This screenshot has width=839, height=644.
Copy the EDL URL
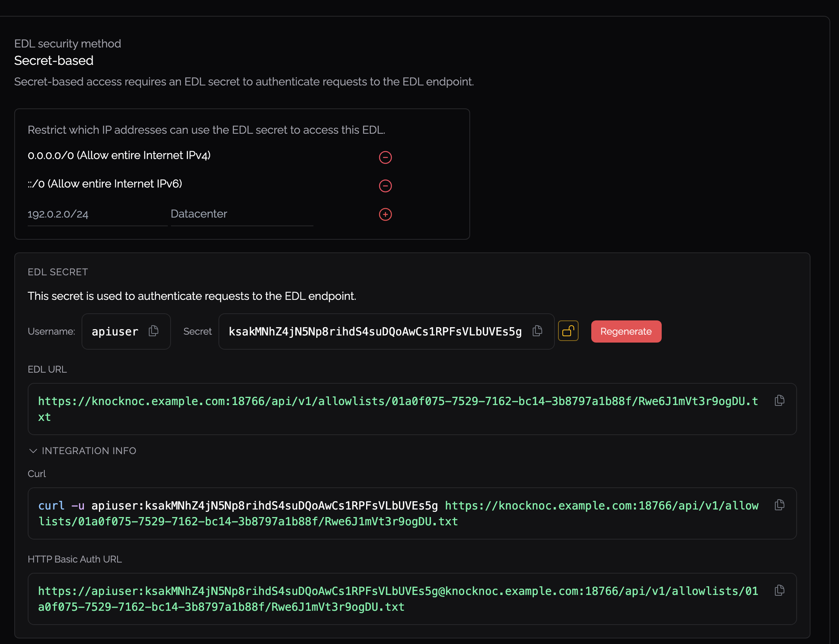[779, 400]
